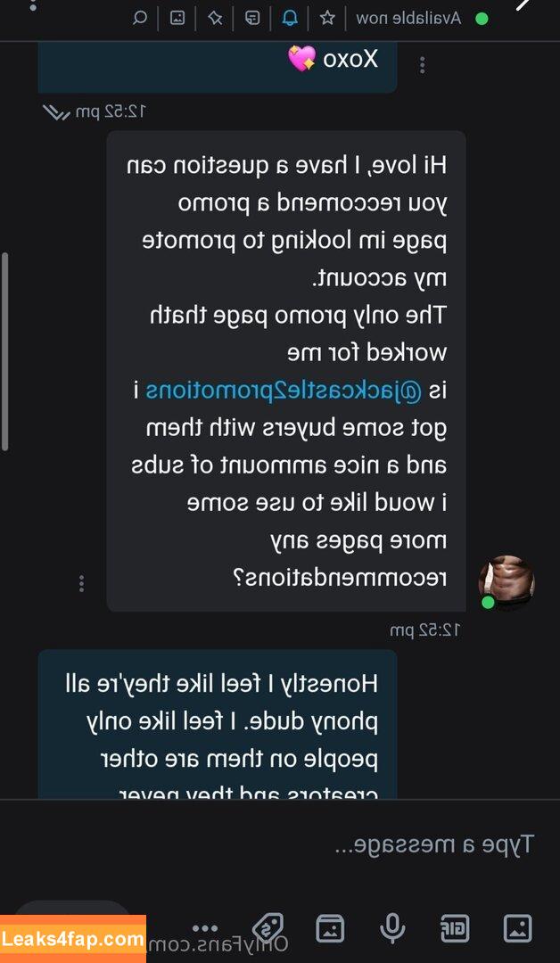Click the green online status dot
560x963 pixels.
(x=482, y=19)
